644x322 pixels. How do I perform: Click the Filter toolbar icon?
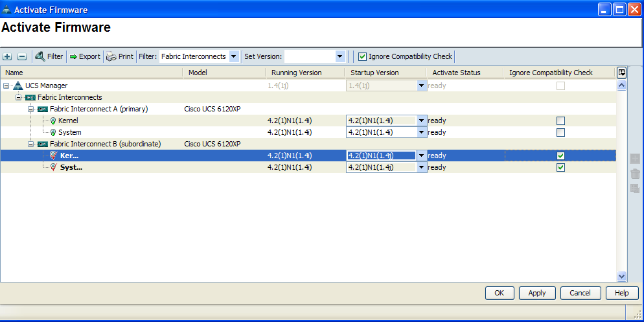click(x=40, y=56)
